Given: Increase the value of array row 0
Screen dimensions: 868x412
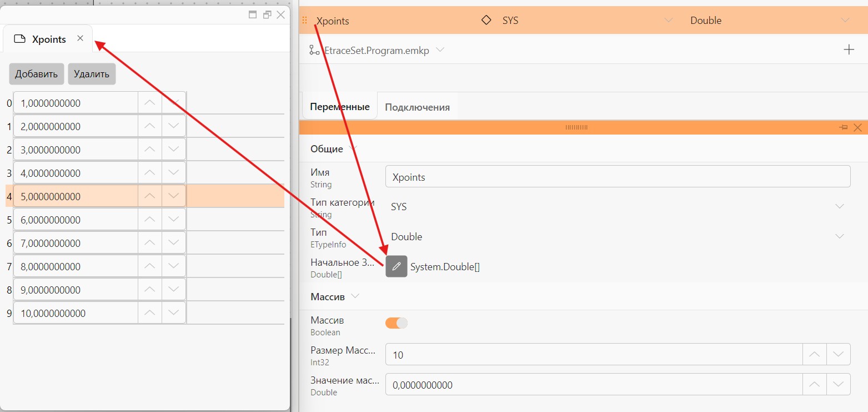Looking at the screenshot, I should tap(149, 103).
